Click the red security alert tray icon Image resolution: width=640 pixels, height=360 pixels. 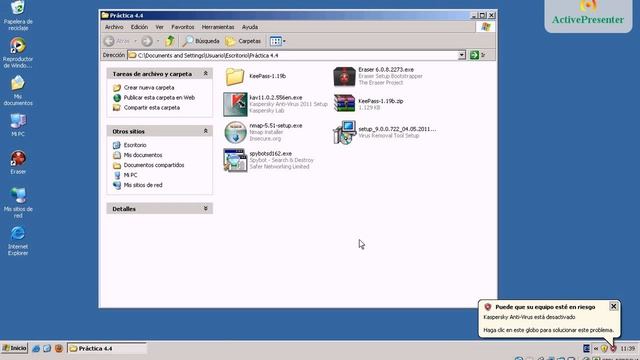[x=613, y=349]
